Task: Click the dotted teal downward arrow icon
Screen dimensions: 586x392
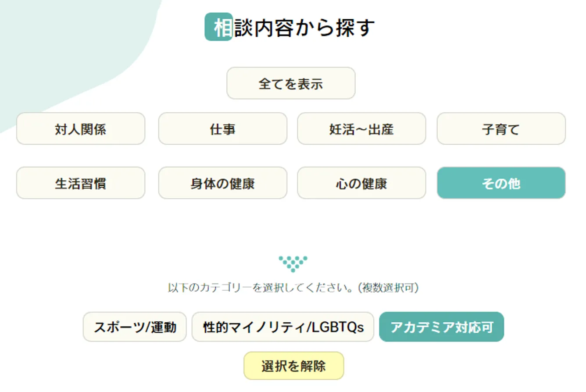Action: click(293, 264)
